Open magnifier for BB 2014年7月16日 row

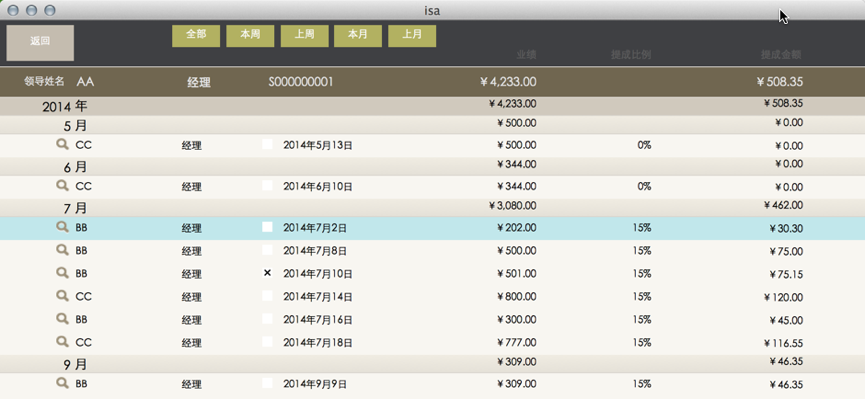click(62, 319)
